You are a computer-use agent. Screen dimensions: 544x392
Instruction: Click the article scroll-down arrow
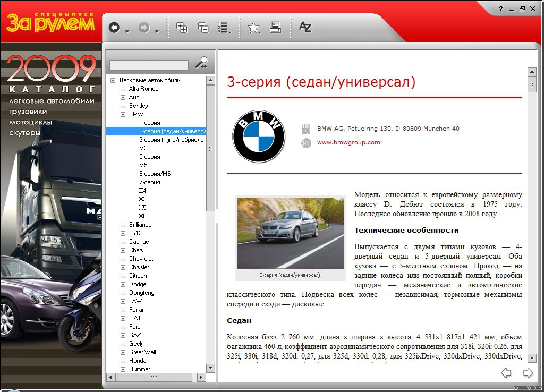532,357
